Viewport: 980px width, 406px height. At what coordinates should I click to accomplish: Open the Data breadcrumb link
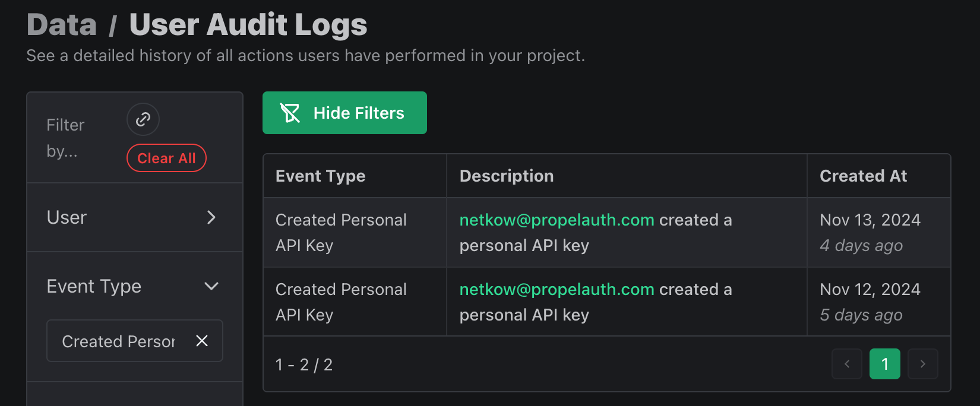62,25
